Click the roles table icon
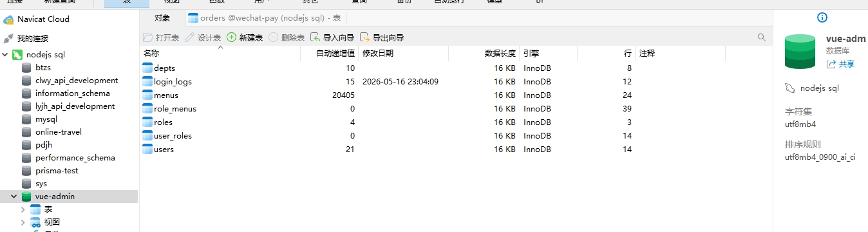 point(147,122)
